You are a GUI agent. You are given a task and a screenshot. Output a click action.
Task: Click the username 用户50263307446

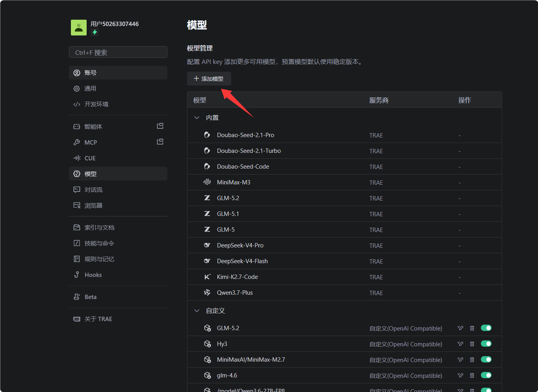(x=115, y=24)
